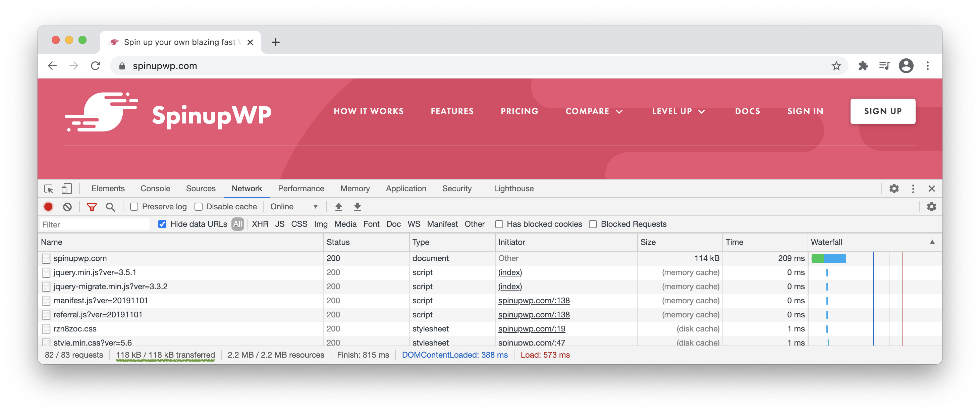Screen dimensions: 980x414
Task: Click the network Filter input field
Action: click(95, 224)
